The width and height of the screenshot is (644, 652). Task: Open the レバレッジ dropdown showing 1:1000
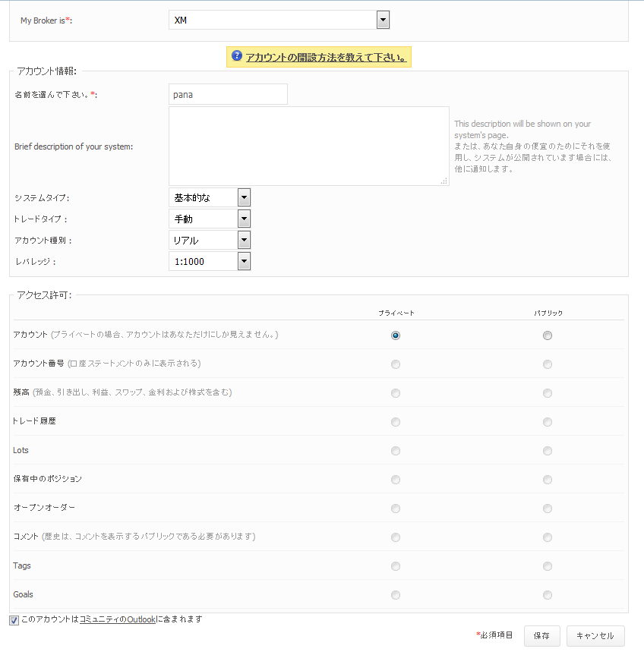click(245, 261)
